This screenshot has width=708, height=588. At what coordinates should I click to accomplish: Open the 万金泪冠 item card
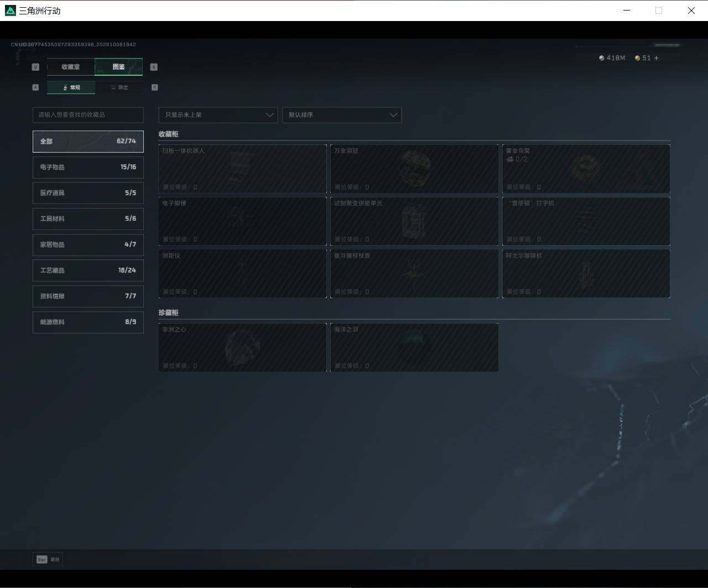point(414,169)
